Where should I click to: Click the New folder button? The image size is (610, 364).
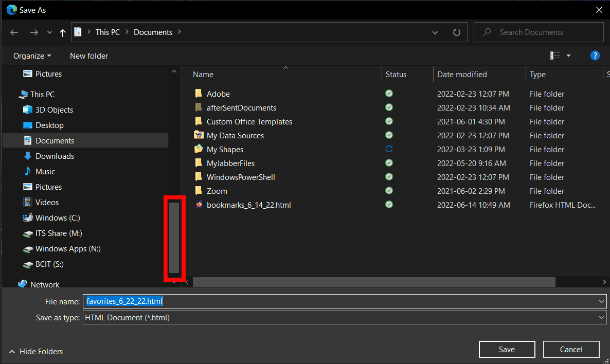click(89, 56)
